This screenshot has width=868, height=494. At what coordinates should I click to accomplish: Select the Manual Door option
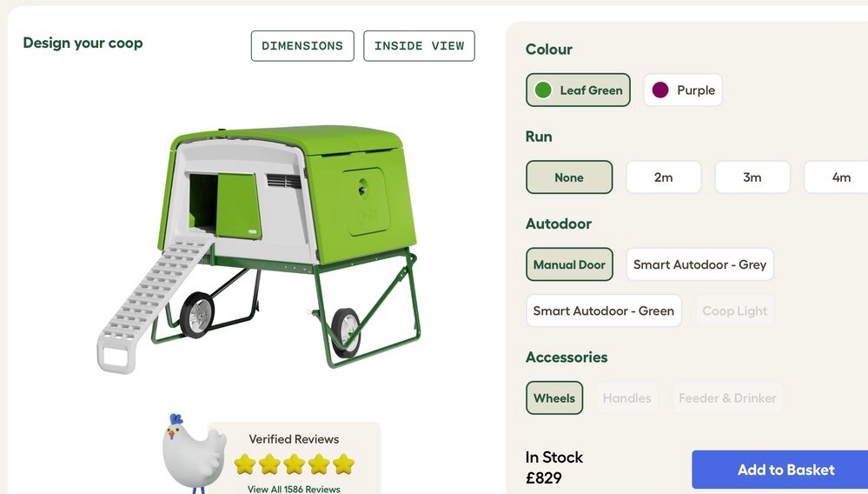coord(569,264)
